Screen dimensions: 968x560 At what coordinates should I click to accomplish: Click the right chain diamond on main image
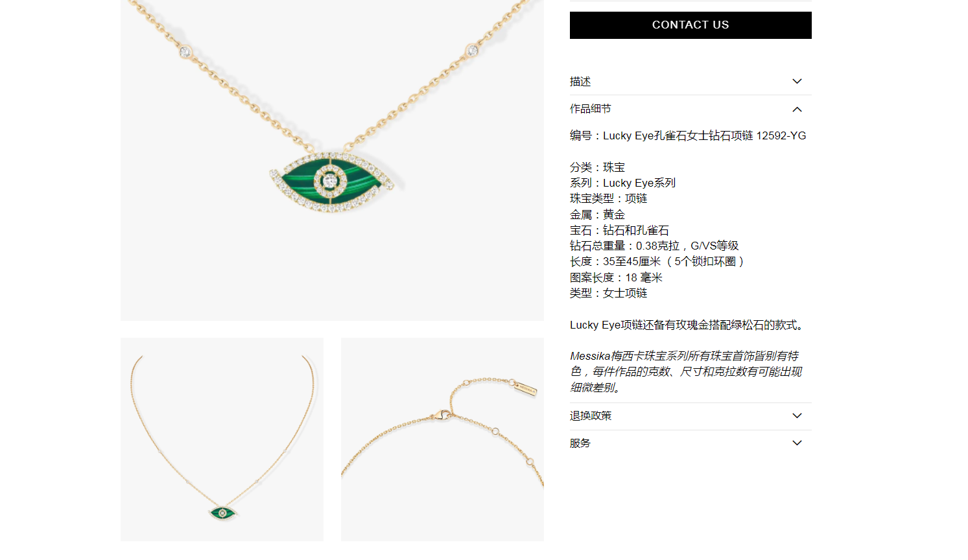click(x=473, y=50)
